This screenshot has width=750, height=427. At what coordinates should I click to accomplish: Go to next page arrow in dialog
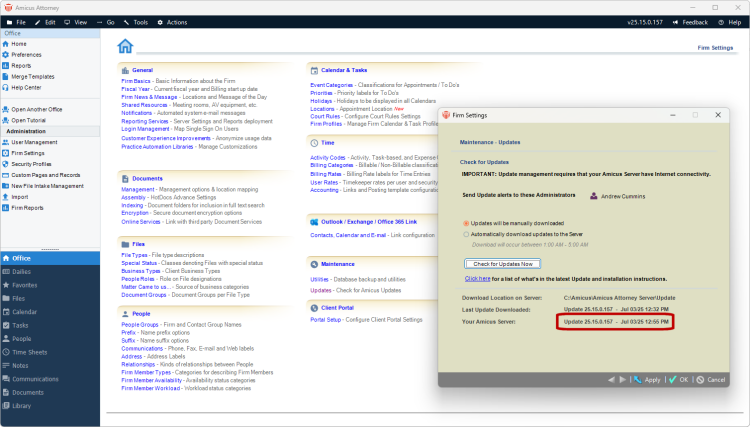pyautogui.click(x=623, y=380)
